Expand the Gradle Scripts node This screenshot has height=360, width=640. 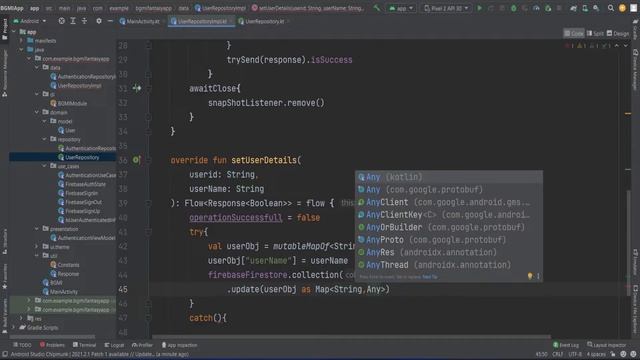coord(14,327)
